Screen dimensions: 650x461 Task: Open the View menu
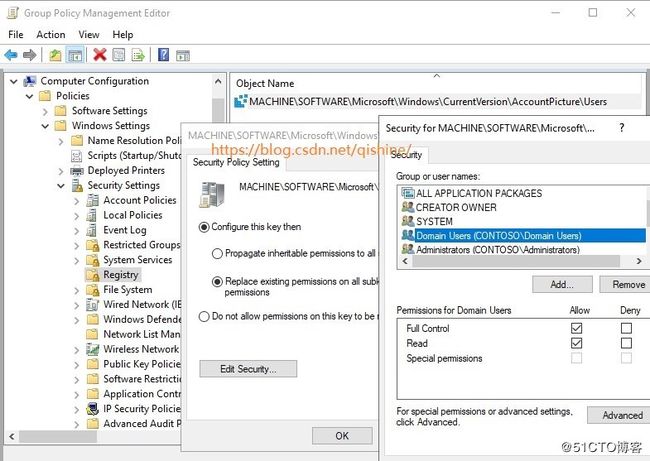click(x=87, y=34)
